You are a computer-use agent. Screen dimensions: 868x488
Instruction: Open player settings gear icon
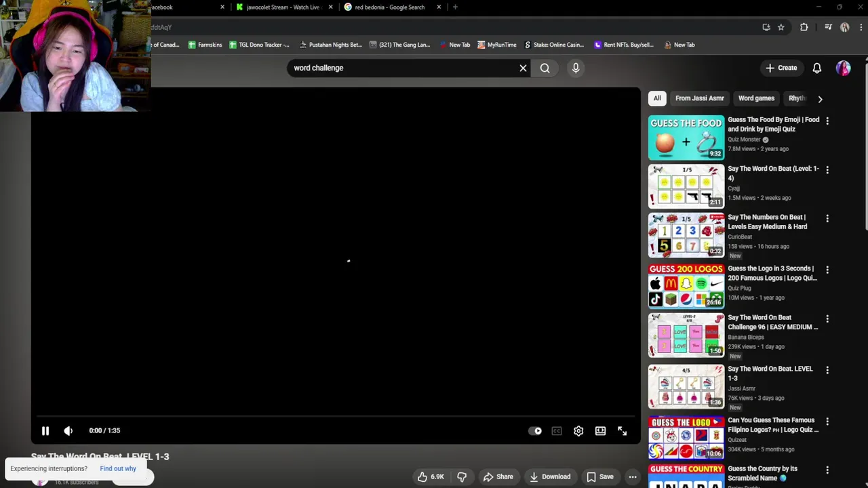(x=578, y=431)
